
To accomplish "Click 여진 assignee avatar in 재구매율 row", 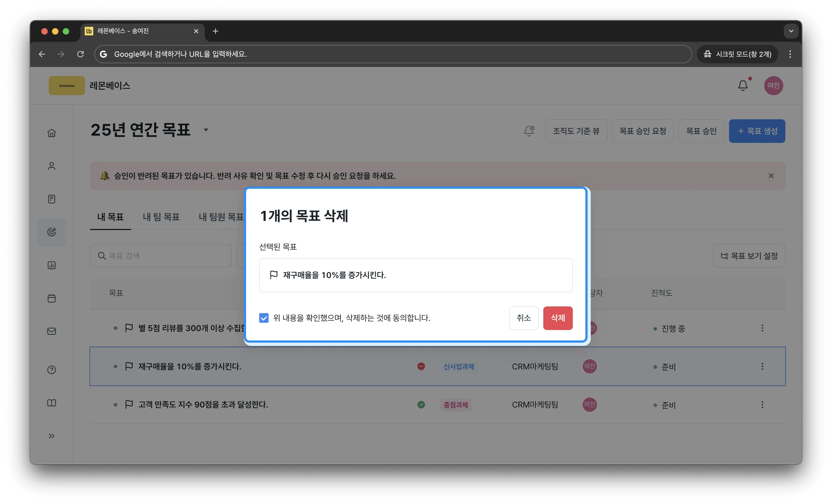I will coord(590,366).
